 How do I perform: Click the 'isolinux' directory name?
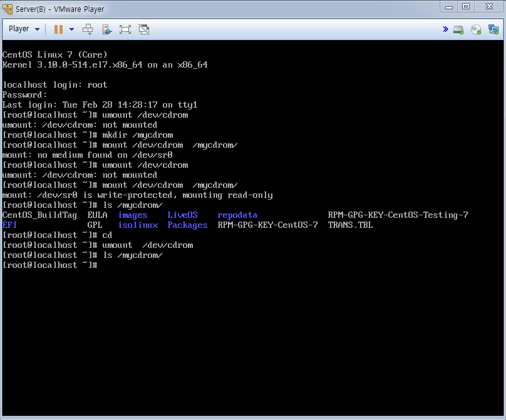138,225
